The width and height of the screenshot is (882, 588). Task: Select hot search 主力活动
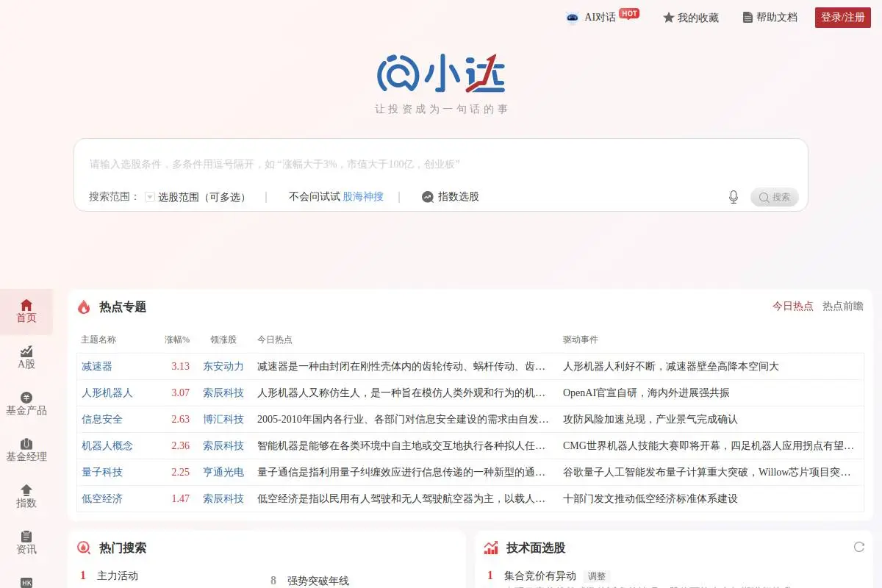pyautogui.click(x=118, y=576)
